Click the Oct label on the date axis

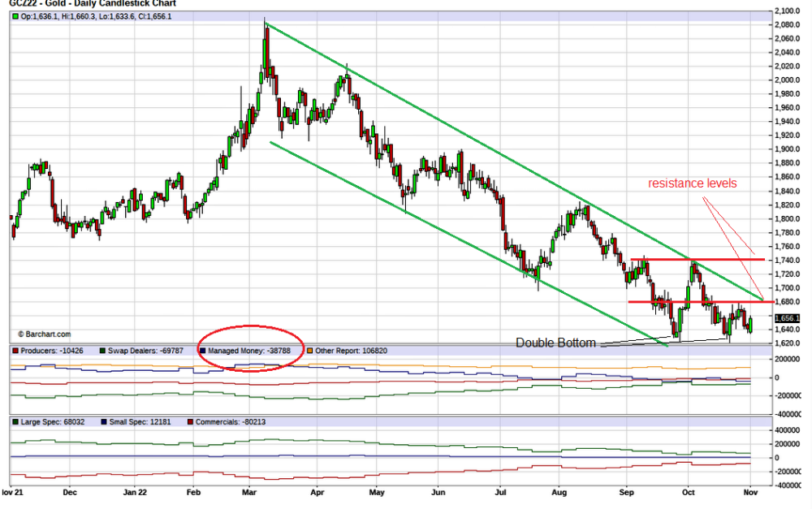(688, 492)
